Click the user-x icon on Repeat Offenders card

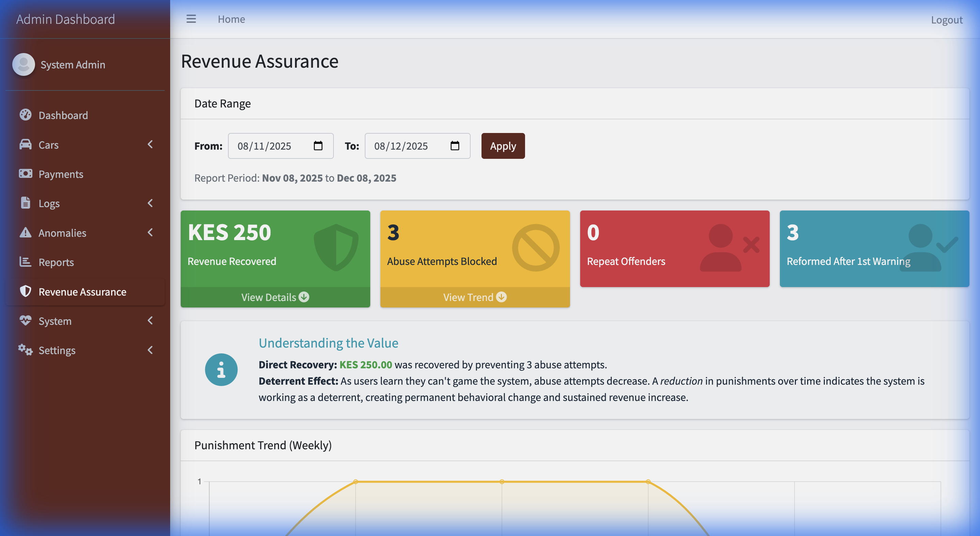pyautogui.click(x=730, y=248)
